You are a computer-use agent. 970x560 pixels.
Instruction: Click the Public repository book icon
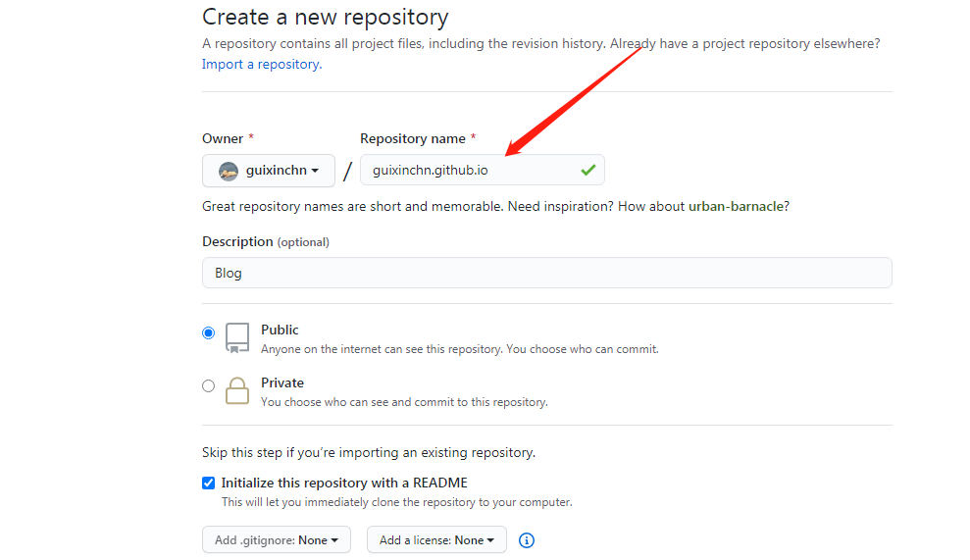pos(237,337)
